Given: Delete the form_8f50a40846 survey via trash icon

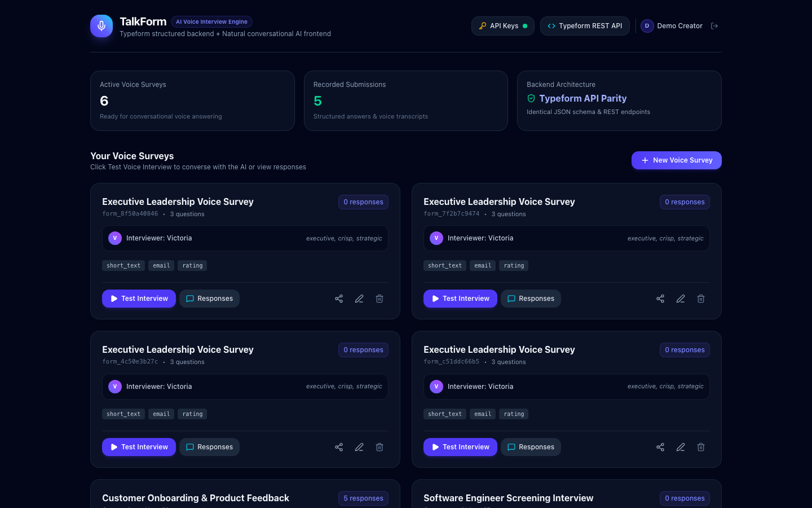Looking at the screenshot, I should (x=379, y=299).
